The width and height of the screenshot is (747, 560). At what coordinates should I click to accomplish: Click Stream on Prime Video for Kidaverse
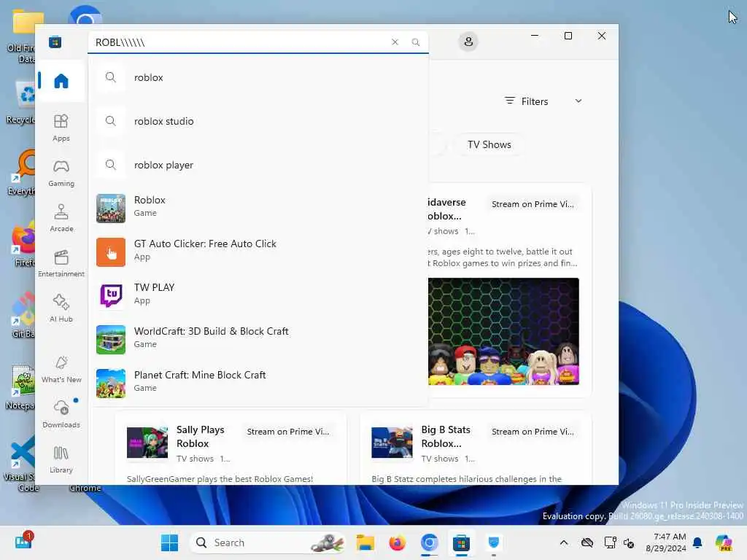pos(533,204)
